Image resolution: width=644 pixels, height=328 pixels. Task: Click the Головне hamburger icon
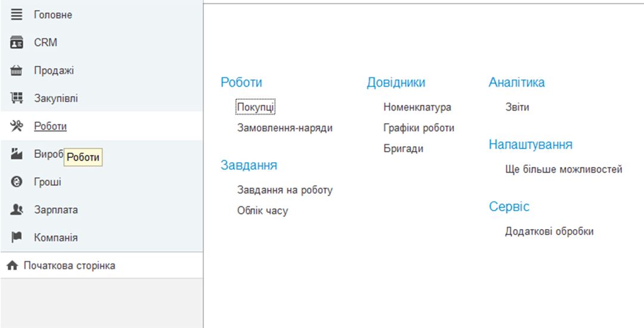pos(17,15)
